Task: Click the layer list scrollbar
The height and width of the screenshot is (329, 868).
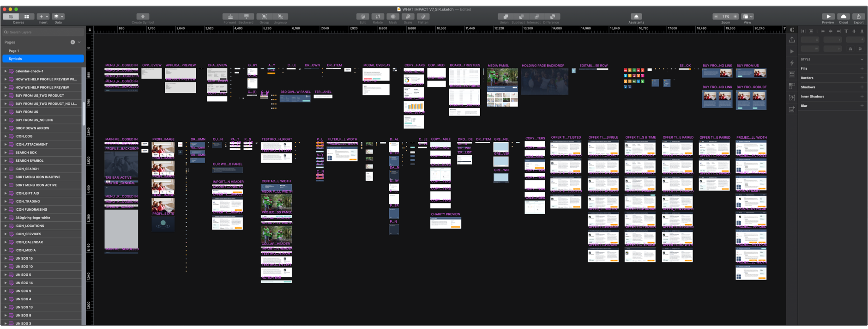Action: coord(84,113)
